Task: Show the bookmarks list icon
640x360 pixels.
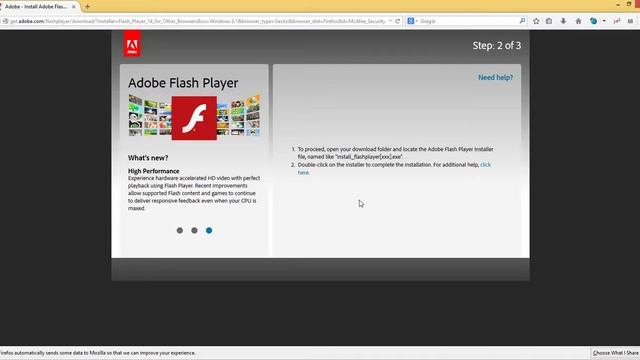Action: click(549, 21)
